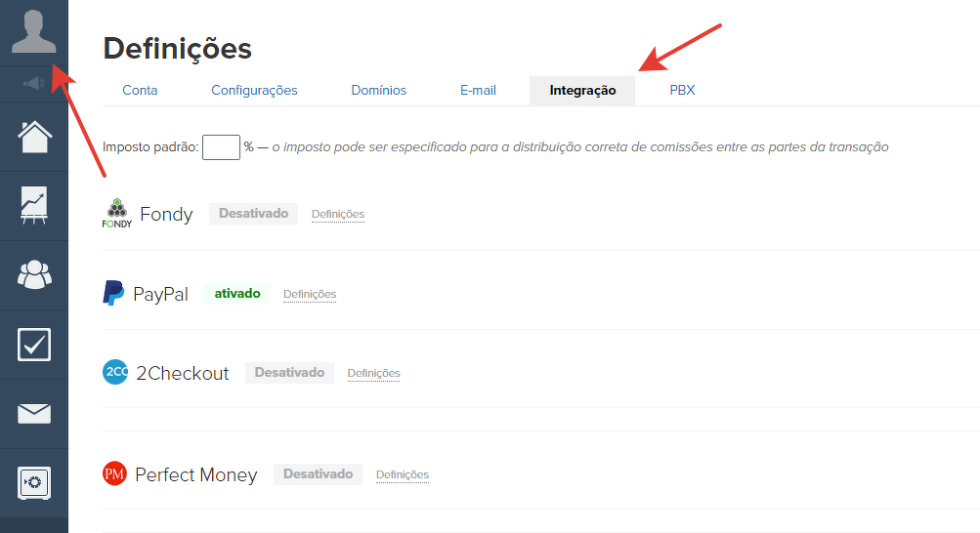
Task: Click the Imposto padrão percentage field
Action: tap(221, 147)
